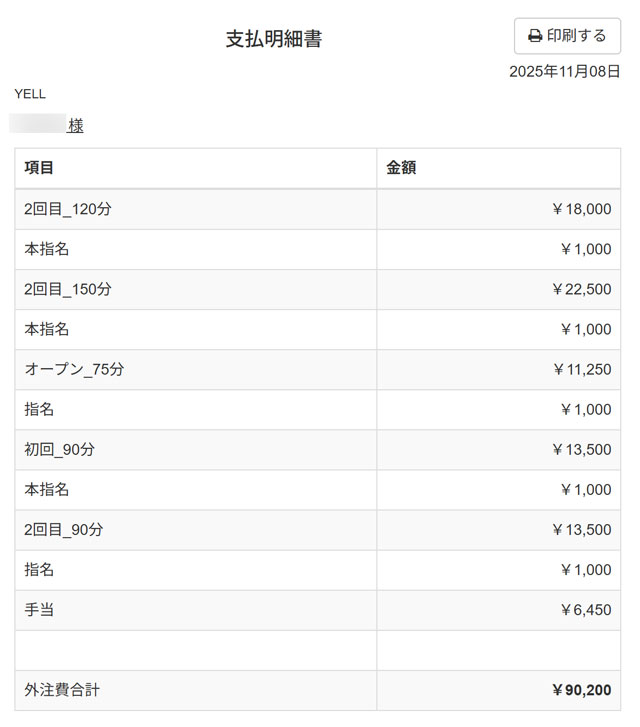
Task: Click the 手当 row item
Action: 39,610
